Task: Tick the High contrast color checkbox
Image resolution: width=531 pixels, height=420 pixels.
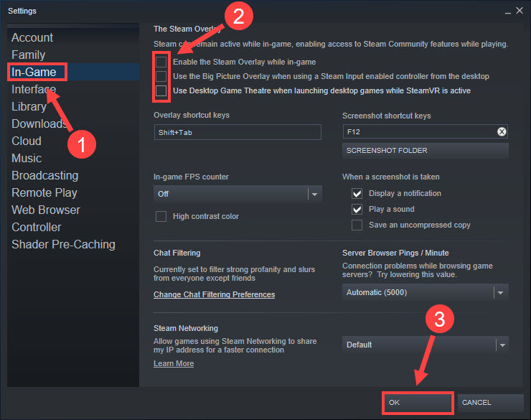Action: (161, 216)
